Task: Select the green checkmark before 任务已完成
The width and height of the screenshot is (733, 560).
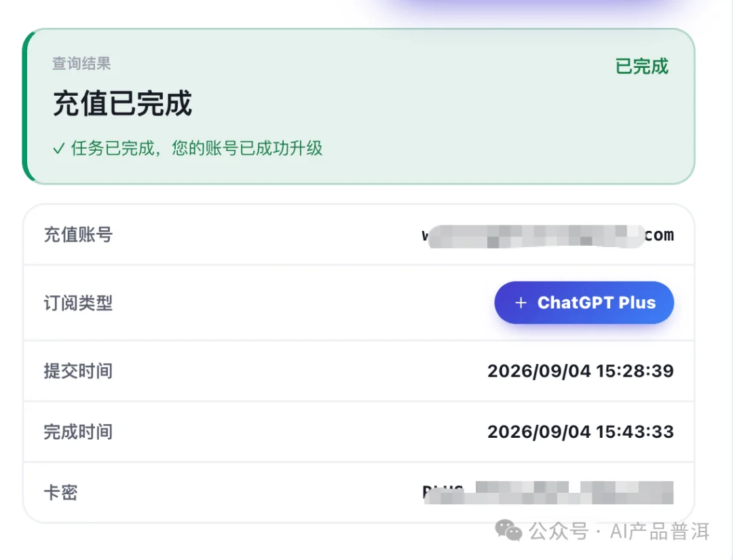Action: click(x=59, y=149)
